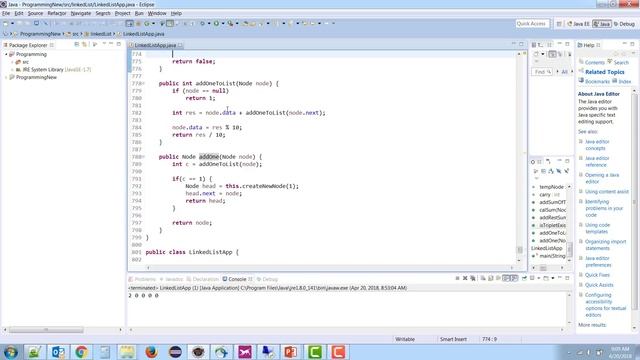Click the New file toolbar icon
Screen dimensions: 640x360
click(6, 24)
